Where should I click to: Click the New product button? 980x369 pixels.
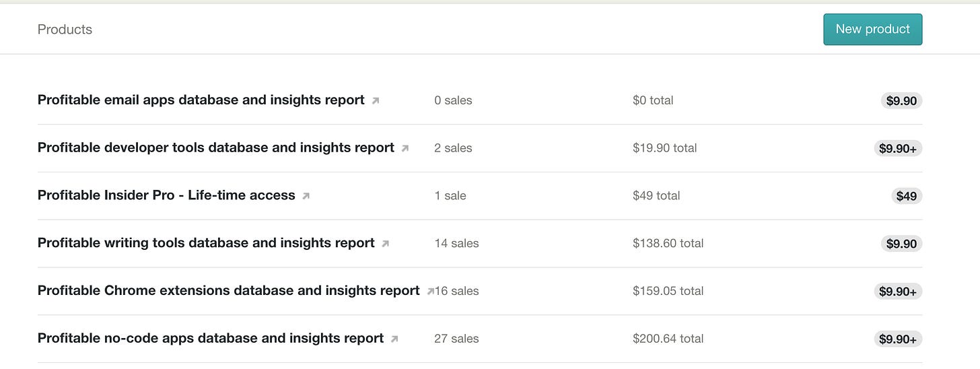point(872,30)
